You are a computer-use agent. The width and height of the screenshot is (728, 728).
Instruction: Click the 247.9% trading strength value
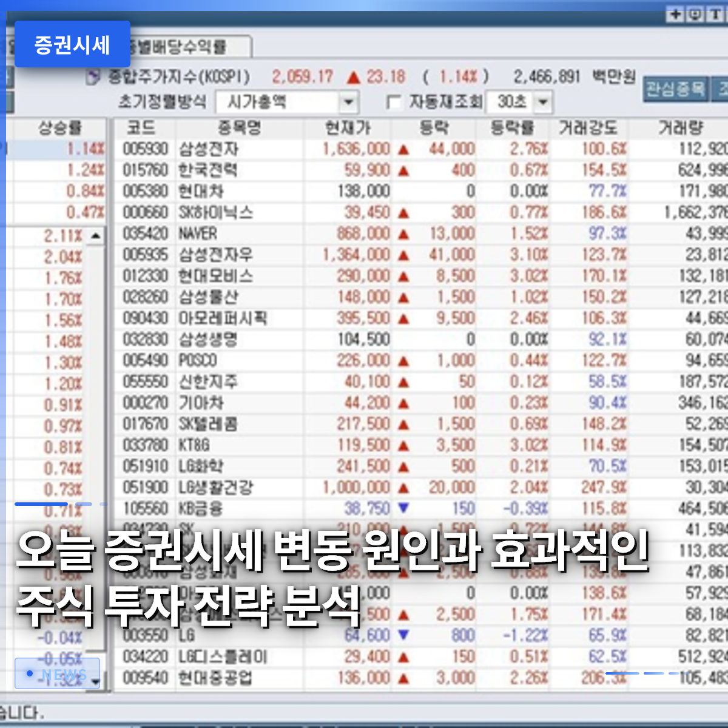(604, 488)
